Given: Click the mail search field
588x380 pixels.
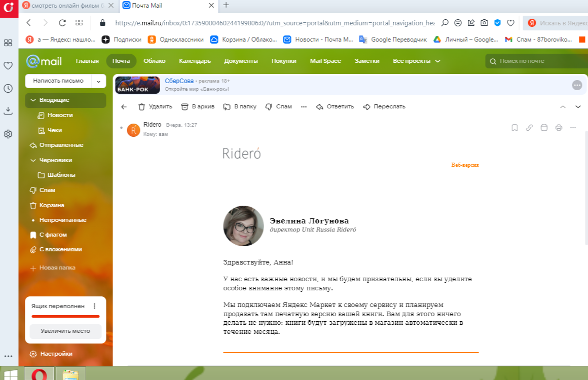Looking at the screenshot, I should coord(536,61).
